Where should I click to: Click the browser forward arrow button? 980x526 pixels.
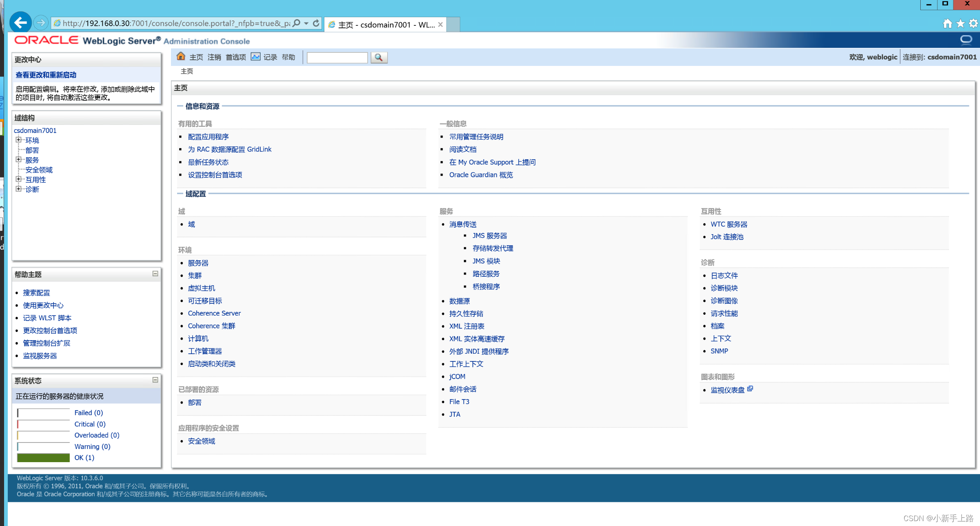pos(40,23)
